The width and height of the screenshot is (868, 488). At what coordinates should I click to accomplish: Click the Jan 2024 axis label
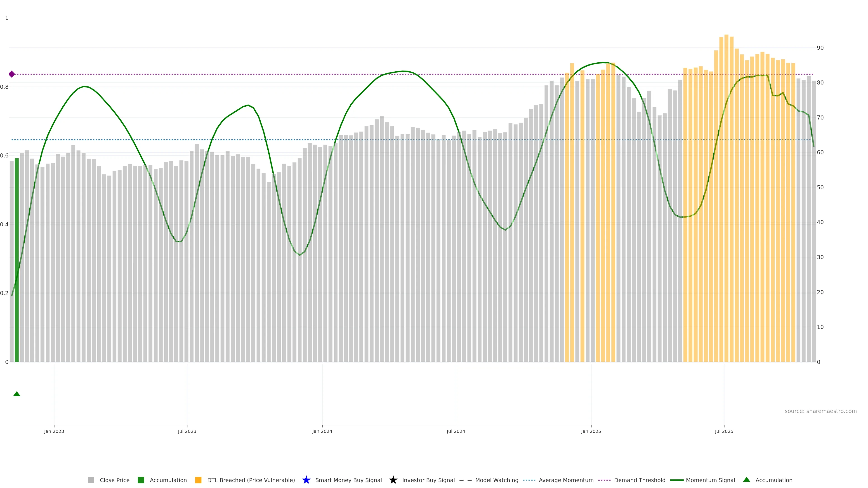pos(322,431)
